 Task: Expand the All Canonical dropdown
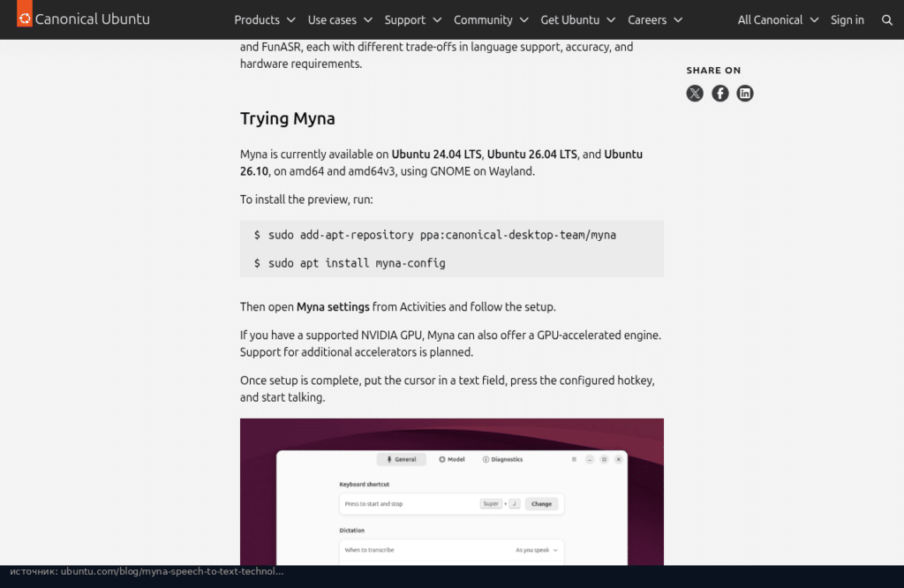point(778,20)
